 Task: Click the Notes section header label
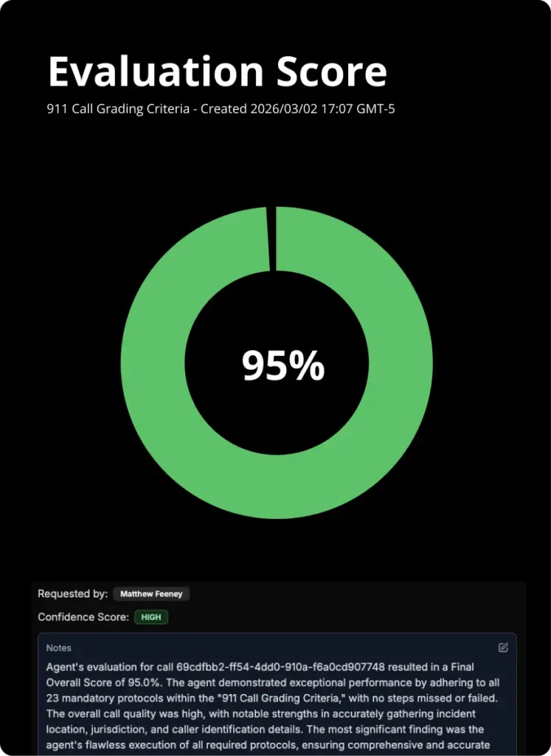pyautogui.click(x=58, y=647)
